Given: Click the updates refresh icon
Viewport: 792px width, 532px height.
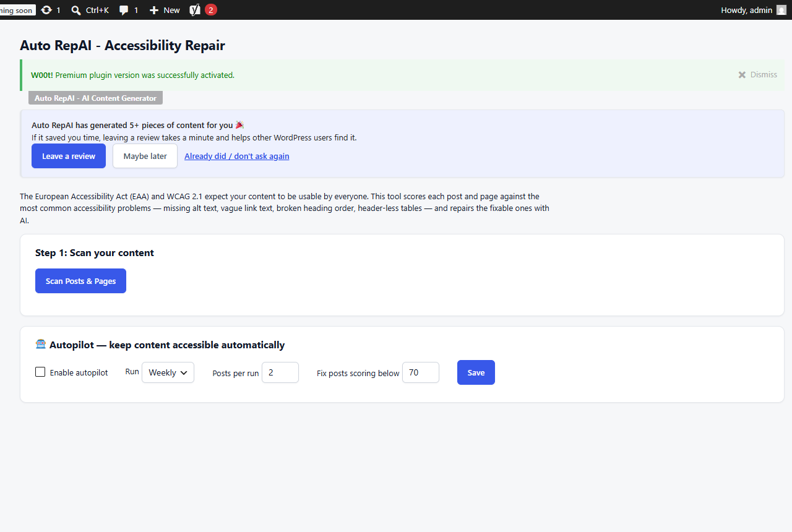Looking at the screenshot, I should [x=46, y=10].
